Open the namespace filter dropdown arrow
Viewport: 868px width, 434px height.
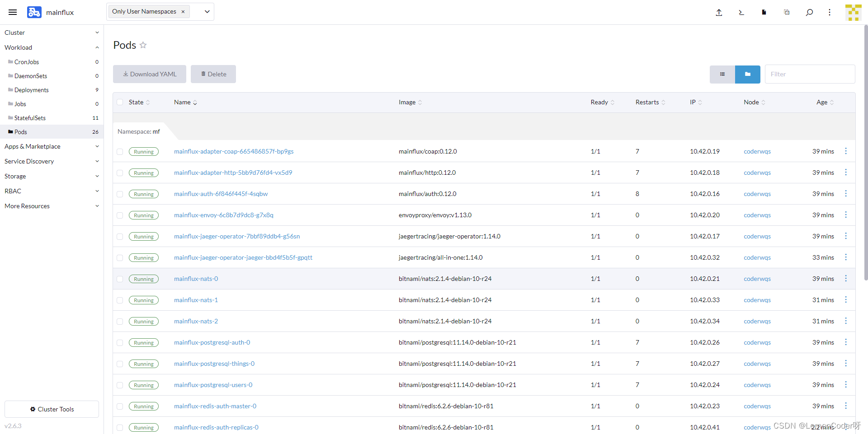(207, 12)
